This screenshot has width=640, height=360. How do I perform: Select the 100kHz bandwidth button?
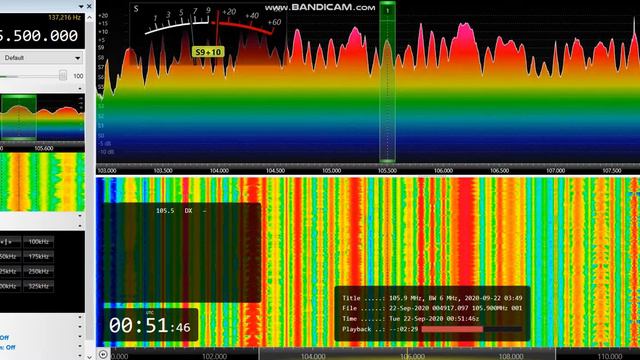point(38,242)
